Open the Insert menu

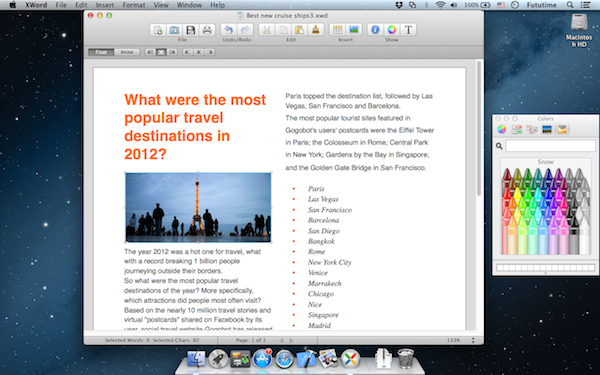[105, 5]
